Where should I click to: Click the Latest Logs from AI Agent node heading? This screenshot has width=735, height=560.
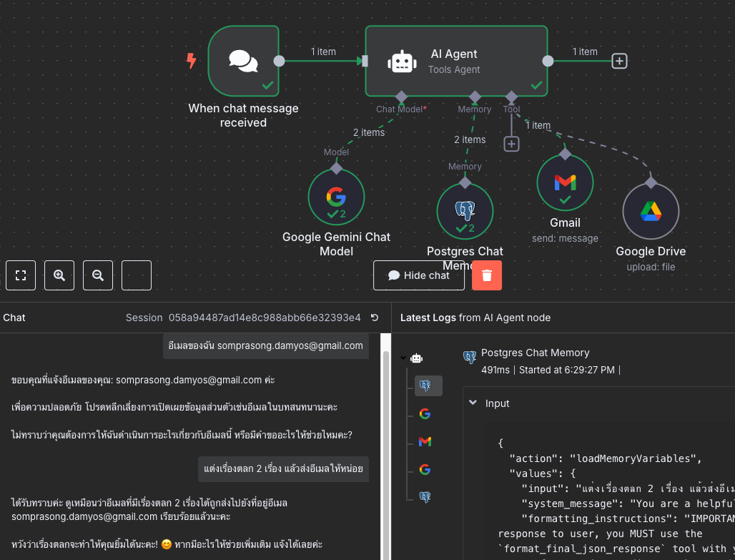[475, 318]
